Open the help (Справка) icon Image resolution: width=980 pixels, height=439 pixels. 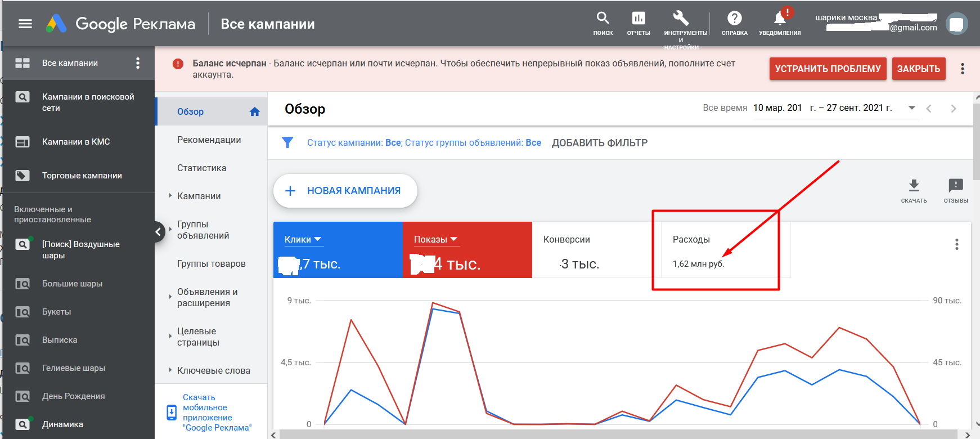(x=734, y=19)
